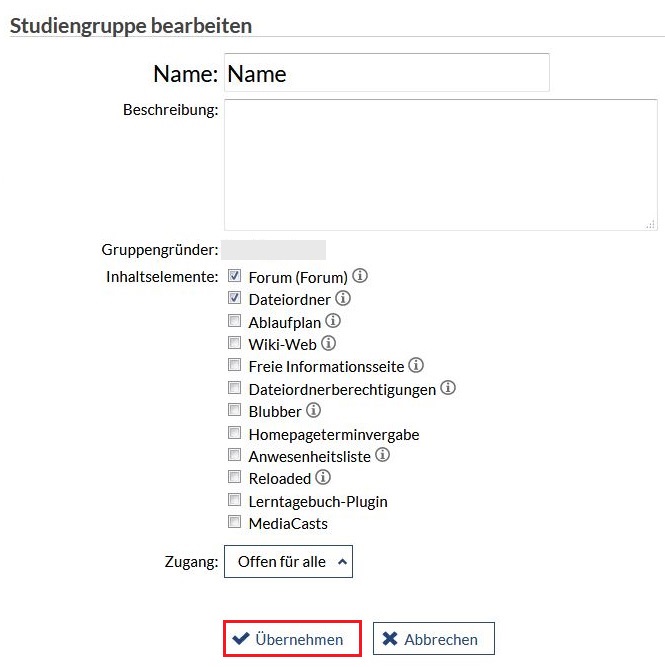Tick the MediaCasts checkbox
Viewport: 665px width, 667px height.
coord(234,522)
